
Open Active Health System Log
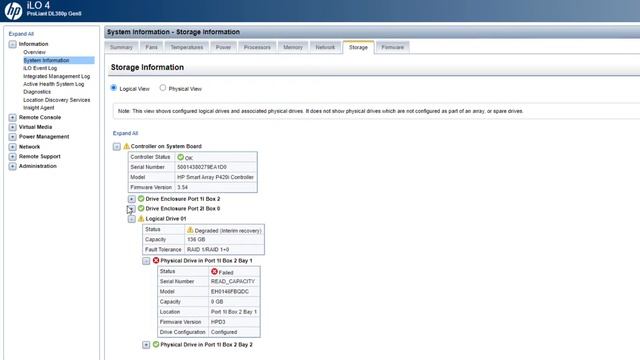pyautogui.click(x=53, y=84)
